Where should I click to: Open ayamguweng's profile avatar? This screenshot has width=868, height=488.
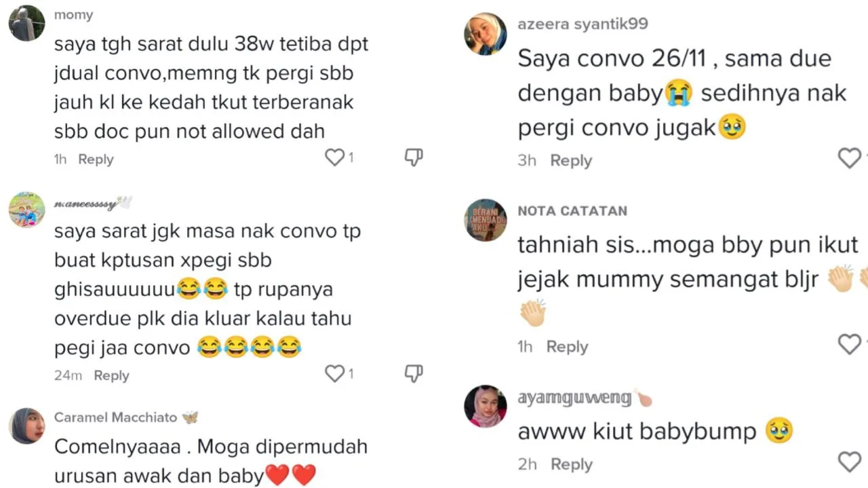click(485, 406)
